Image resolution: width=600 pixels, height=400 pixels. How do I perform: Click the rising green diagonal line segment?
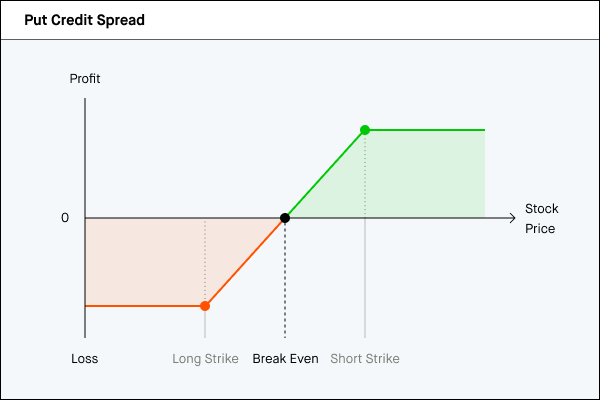coord(325,174)
